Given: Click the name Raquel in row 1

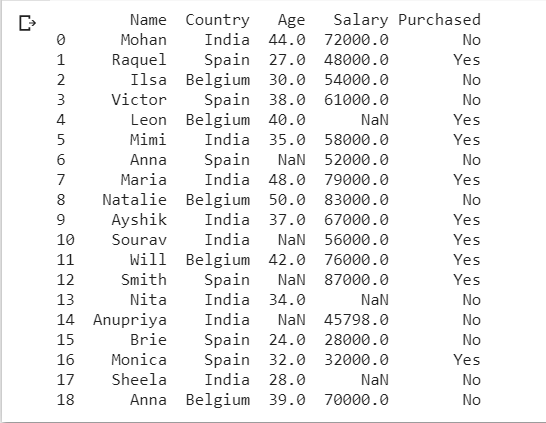Looking at the screenshot, I should point(139,60).
